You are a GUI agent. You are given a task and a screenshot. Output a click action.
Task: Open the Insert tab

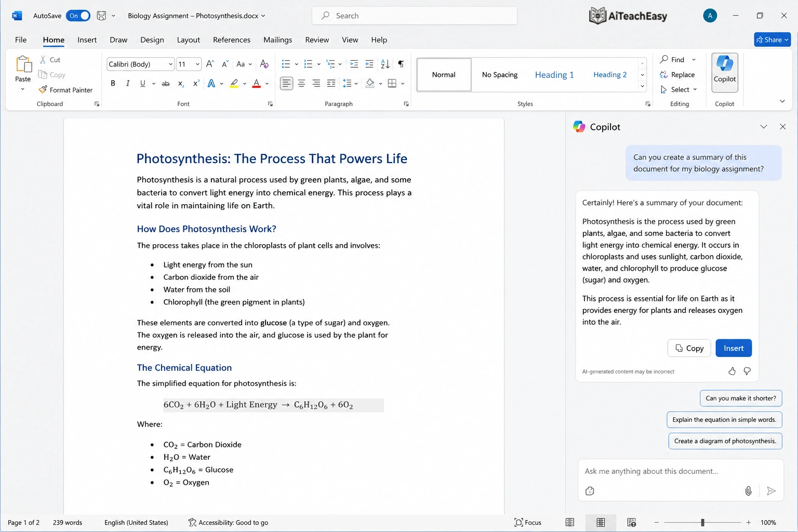[87, 40]
